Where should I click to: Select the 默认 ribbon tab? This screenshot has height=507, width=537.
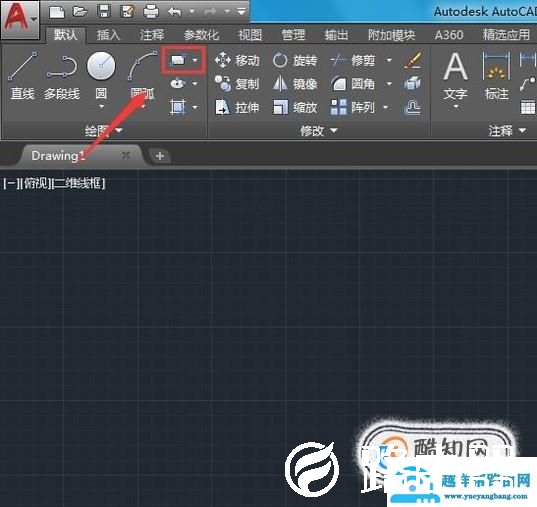click(x=65, y=35)
